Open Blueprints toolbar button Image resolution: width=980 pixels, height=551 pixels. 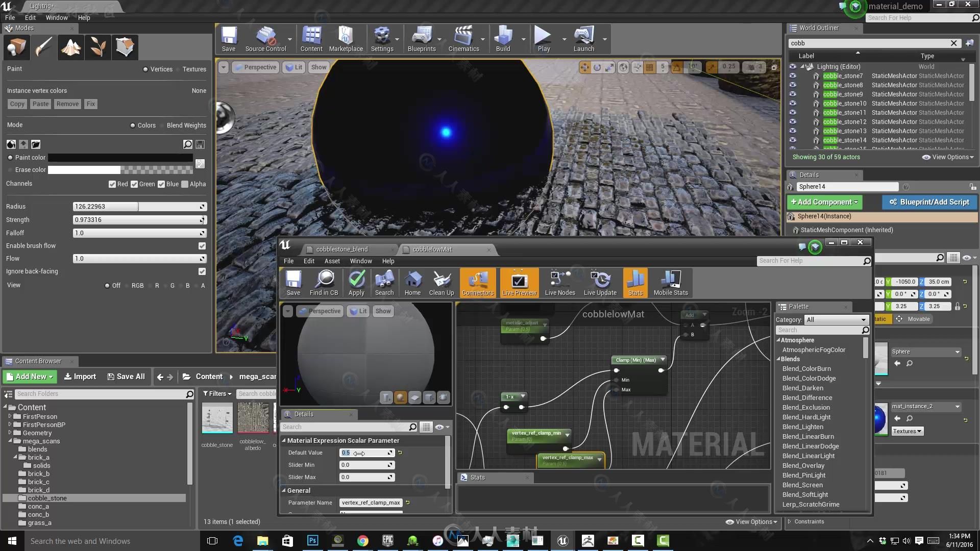pyautogui.click(x=422, y=39)
